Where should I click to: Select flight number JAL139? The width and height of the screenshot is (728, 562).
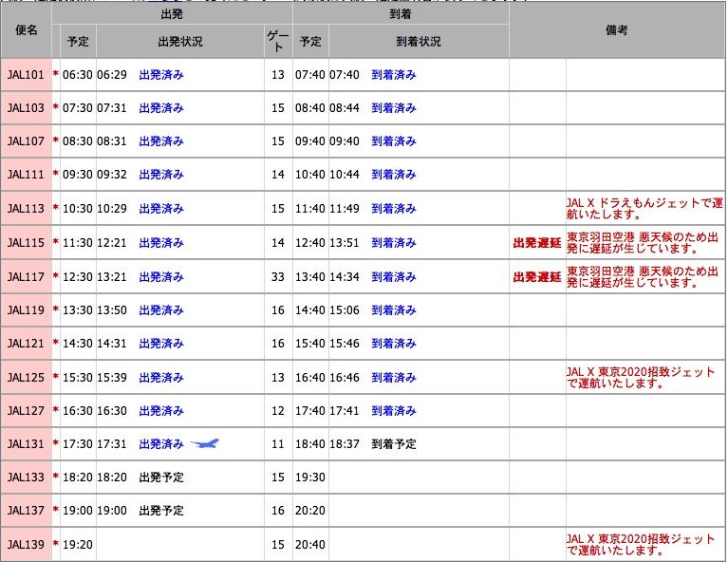click(26, 544)
